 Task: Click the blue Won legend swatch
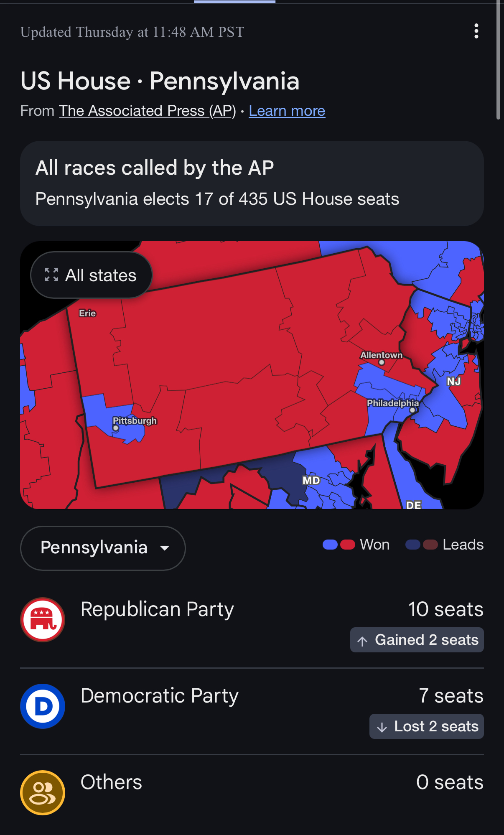(x=330, y=545)
